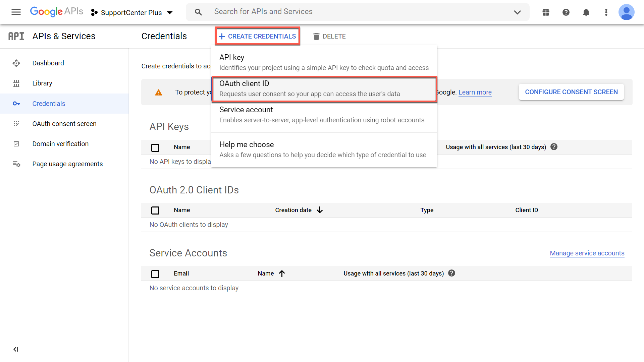Go to OAuth consent screen in sidebar
Screen dimensions: 644x362
click(64, 124)
